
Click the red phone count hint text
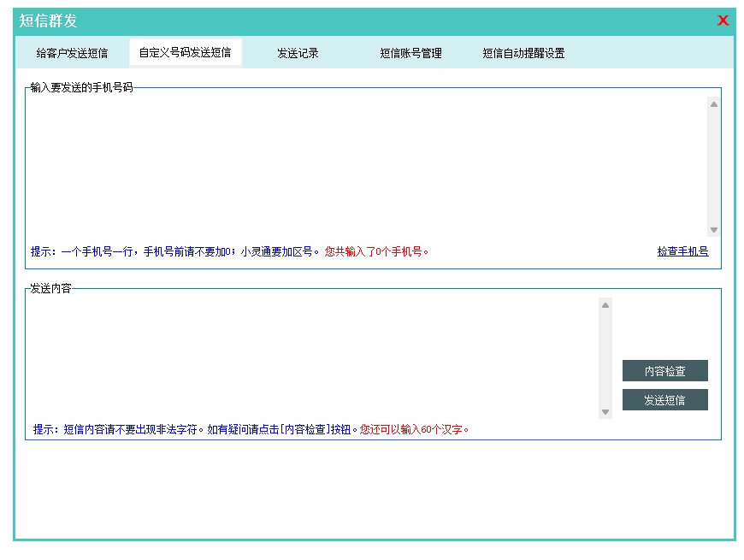[376, 251]
